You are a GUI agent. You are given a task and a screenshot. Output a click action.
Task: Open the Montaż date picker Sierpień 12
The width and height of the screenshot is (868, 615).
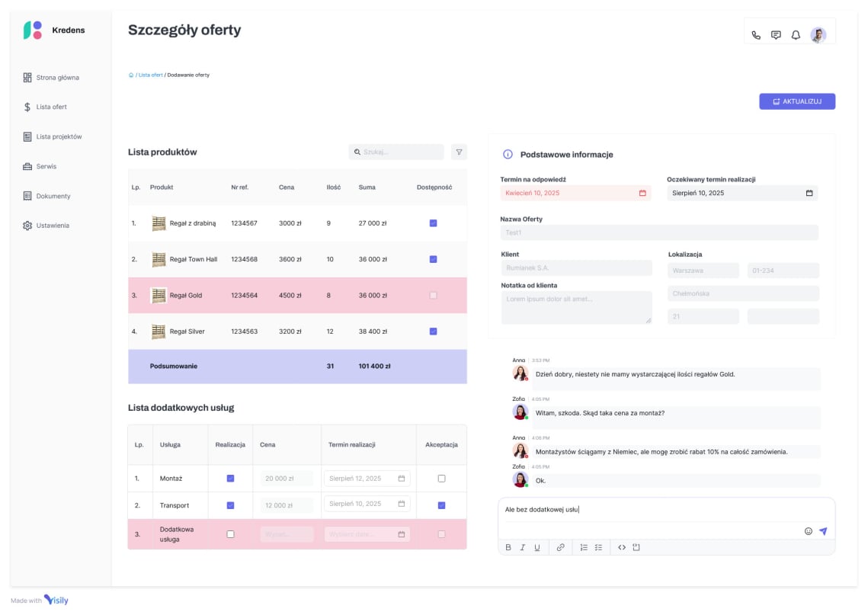(x=401, y=479)
